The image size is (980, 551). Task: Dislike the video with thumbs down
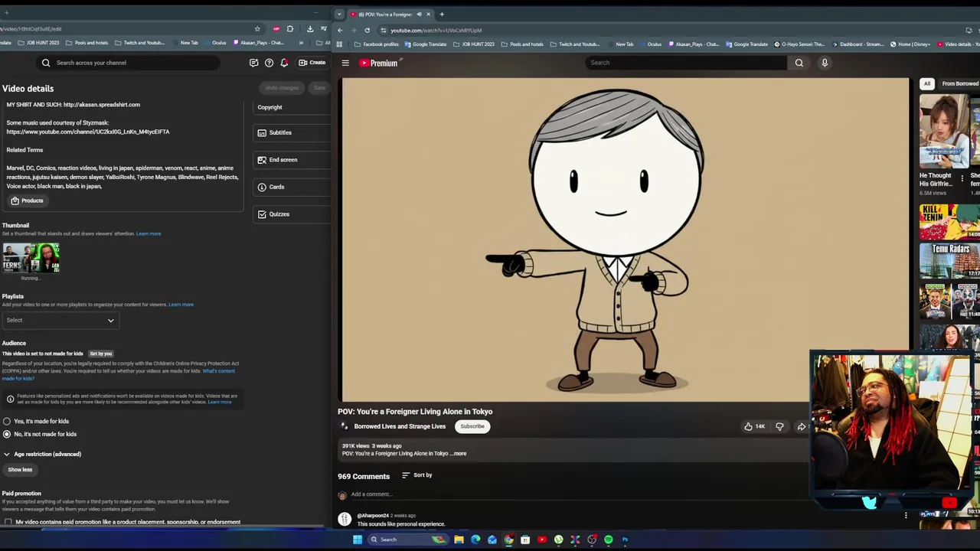[x=779, y=426]
